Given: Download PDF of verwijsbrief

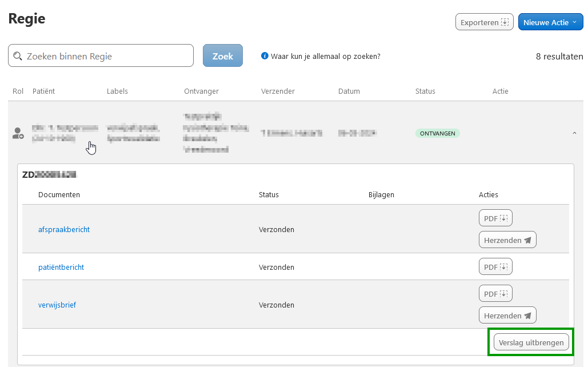Looking at the screenshot, I should (x=495, y=294).
